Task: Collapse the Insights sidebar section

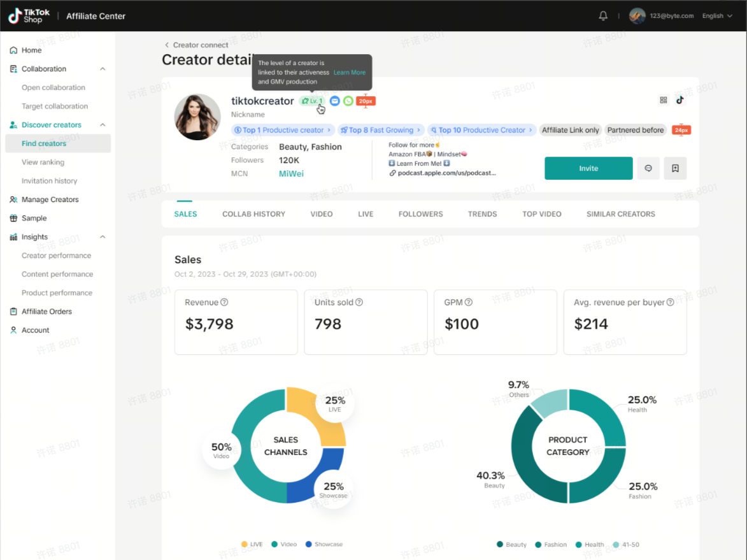Action: (103, 237)
